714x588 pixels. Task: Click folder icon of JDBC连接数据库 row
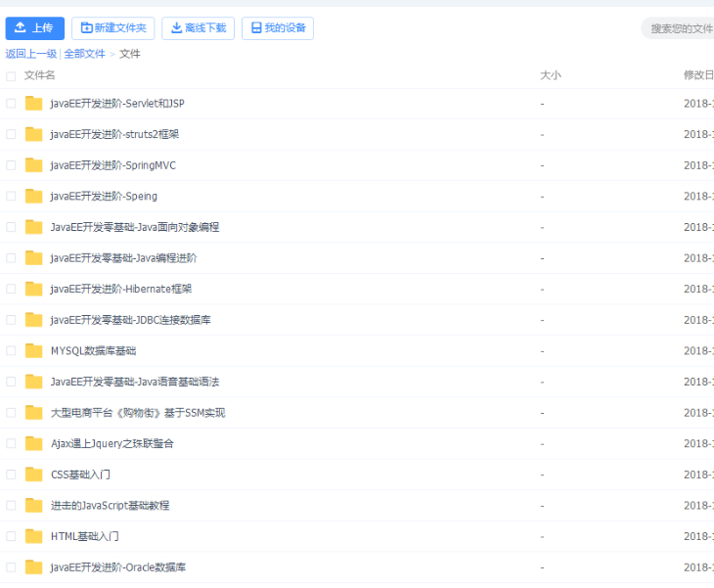33,320
